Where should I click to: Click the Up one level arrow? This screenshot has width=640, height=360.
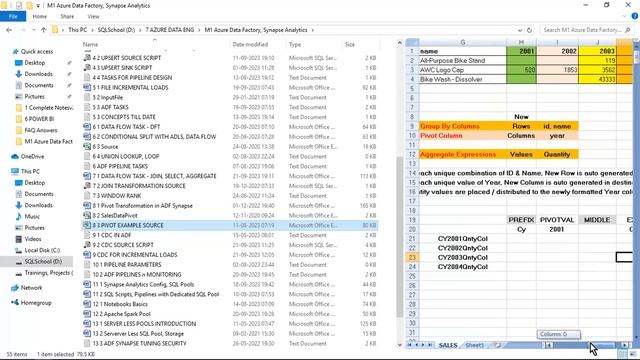pos(43,30)
